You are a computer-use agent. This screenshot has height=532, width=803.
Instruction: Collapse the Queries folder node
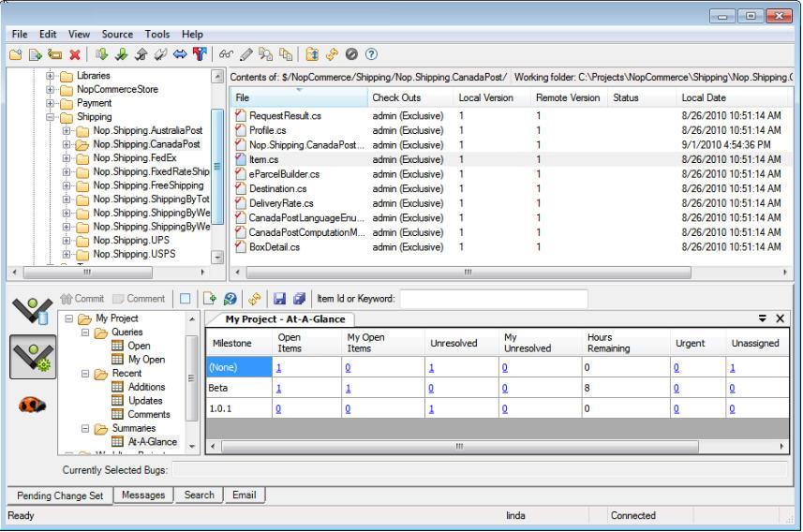pyautogui.click(x=85, y=332)
